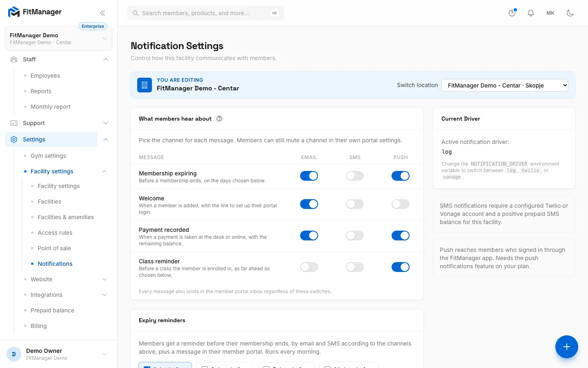Open Facilities & amenities
This screenshot has height=368, width=588.
[x=66, y=217]
